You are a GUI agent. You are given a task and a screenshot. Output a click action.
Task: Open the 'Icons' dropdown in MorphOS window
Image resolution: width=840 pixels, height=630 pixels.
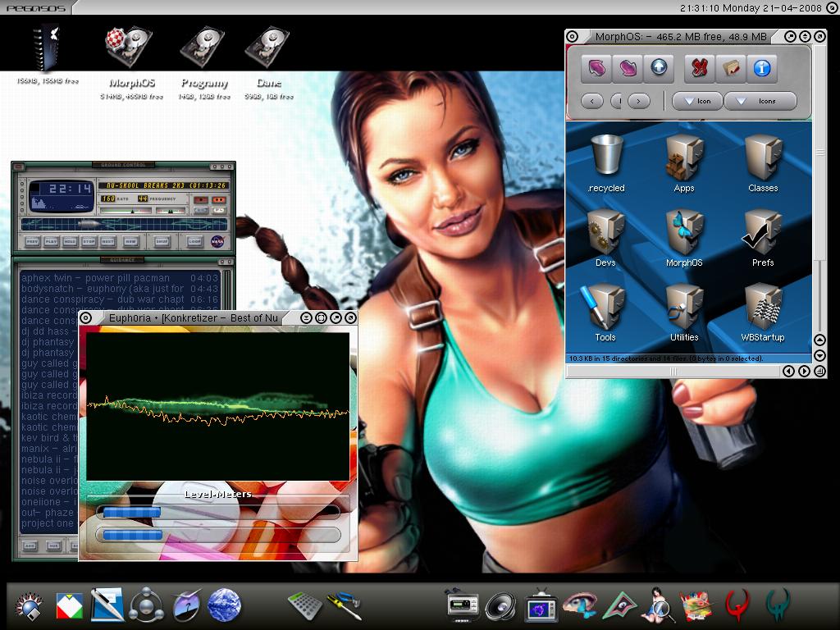pyautogui.click(x=760, y=101)
